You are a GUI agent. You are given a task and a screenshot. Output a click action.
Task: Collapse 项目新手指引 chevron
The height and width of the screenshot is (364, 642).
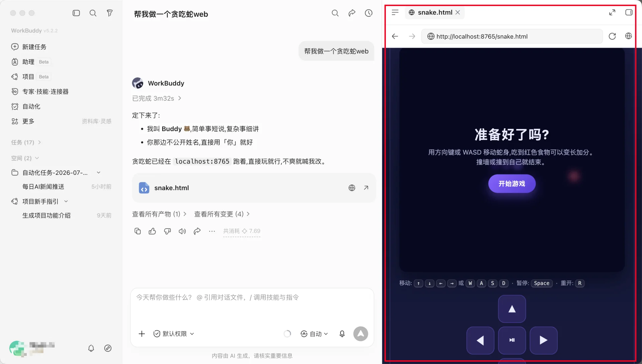click(66, 201)
